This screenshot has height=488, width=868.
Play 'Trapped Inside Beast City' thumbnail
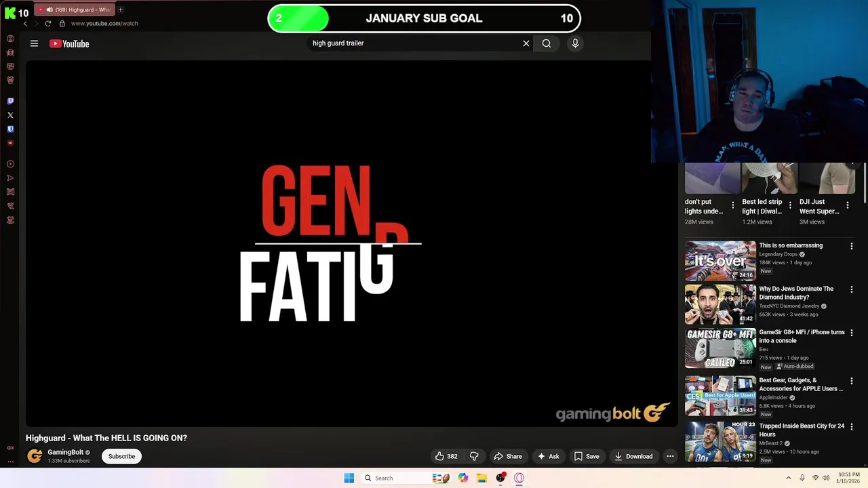(x=720, y=442)
